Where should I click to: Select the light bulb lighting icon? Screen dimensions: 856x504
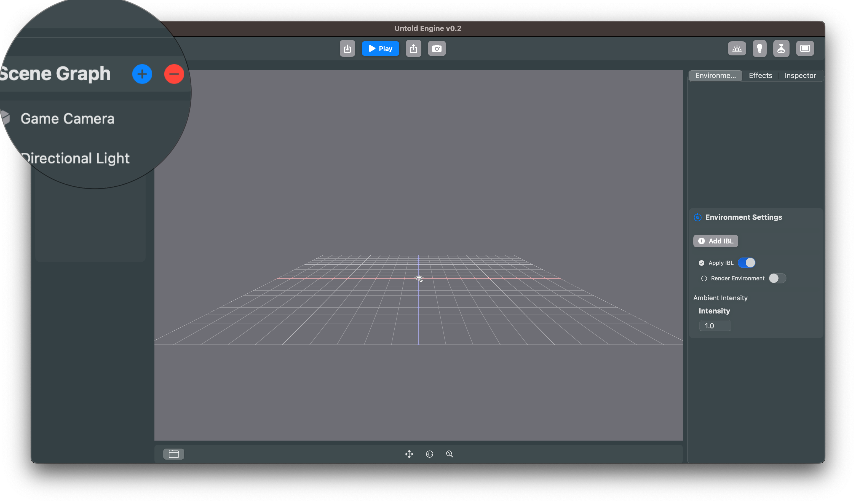click(x=760, y=48)
